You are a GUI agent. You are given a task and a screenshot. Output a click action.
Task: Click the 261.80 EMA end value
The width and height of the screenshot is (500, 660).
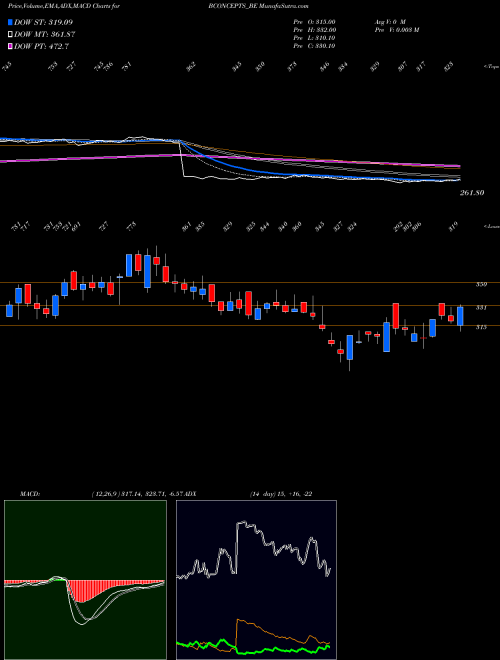pyautogui.click(x=471, y=193)
